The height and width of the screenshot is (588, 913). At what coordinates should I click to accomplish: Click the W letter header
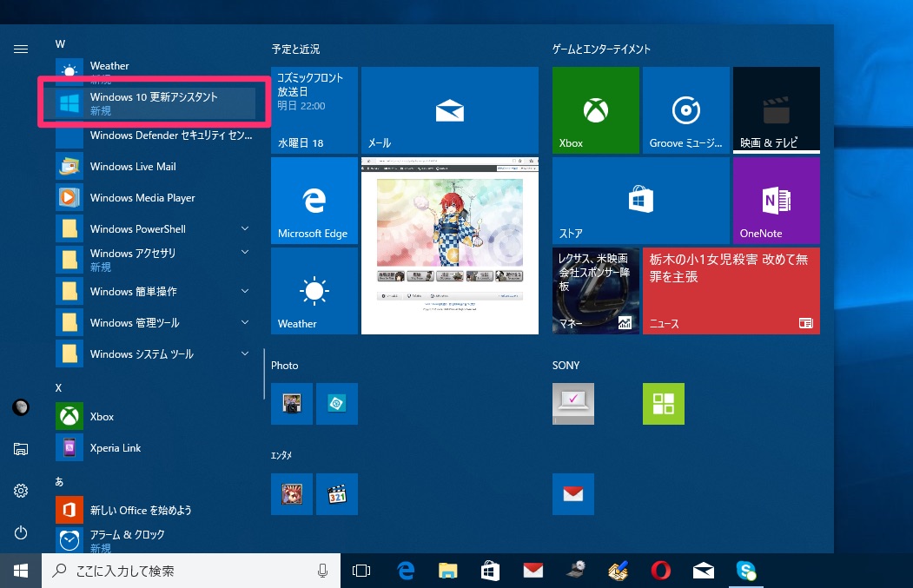[x=60, y=44]
